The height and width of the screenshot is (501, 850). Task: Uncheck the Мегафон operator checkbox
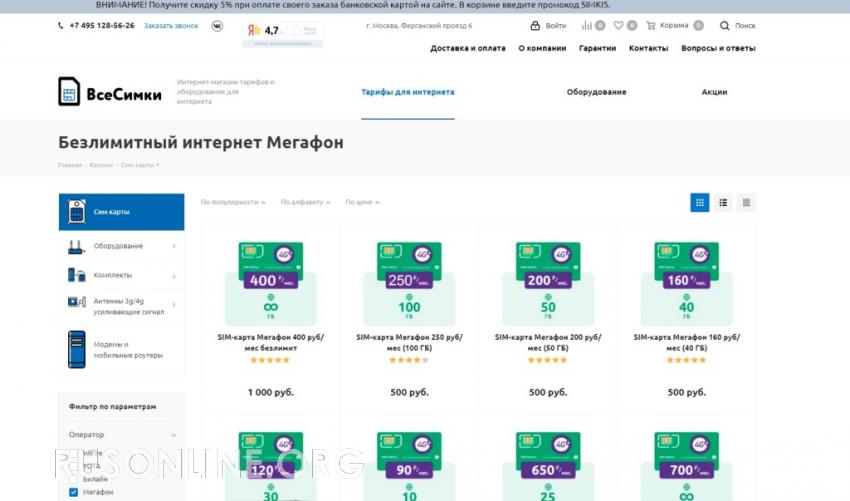click(74, 492)
